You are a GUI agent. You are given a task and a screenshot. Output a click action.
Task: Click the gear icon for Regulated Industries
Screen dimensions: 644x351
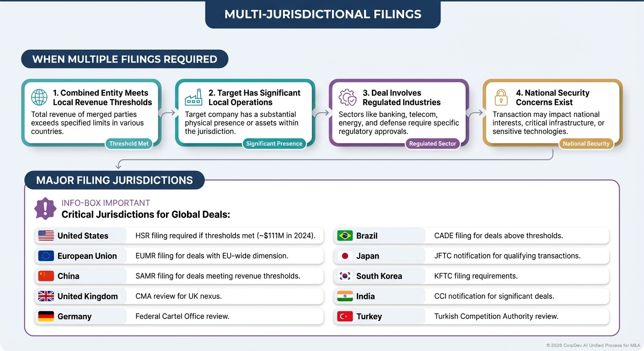click(x=348, y=97)
